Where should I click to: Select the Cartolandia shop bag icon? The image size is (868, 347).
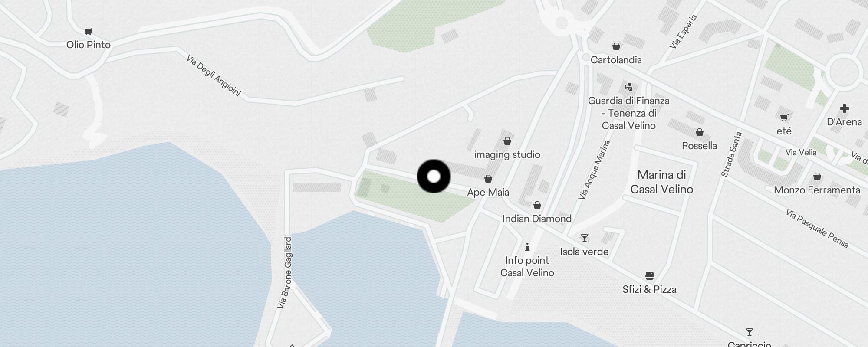click(616, 46)
